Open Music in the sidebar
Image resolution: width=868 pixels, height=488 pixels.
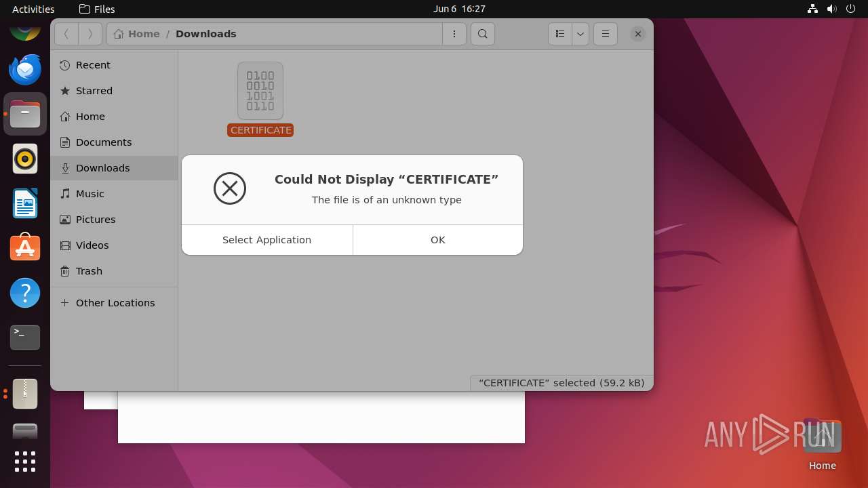point(114,194)
